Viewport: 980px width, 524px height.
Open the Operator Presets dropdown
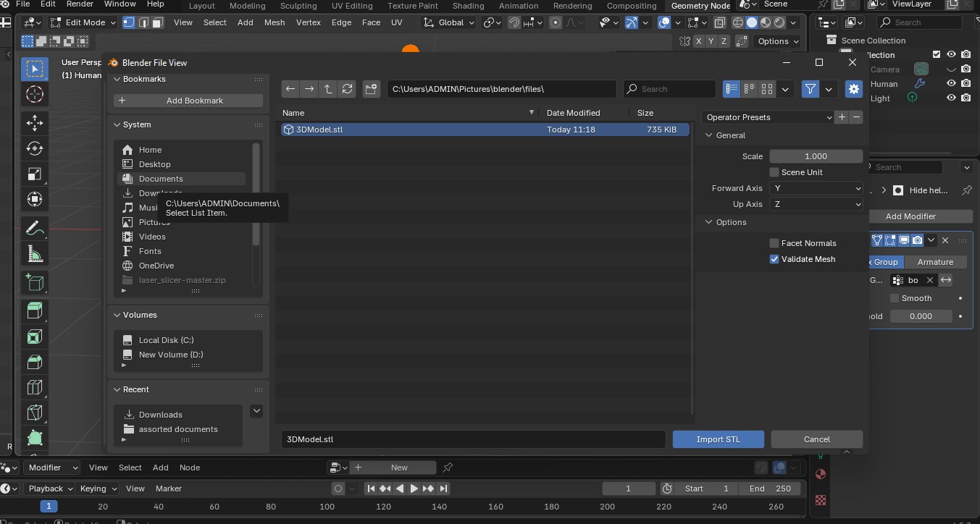[x=768, y=117]
